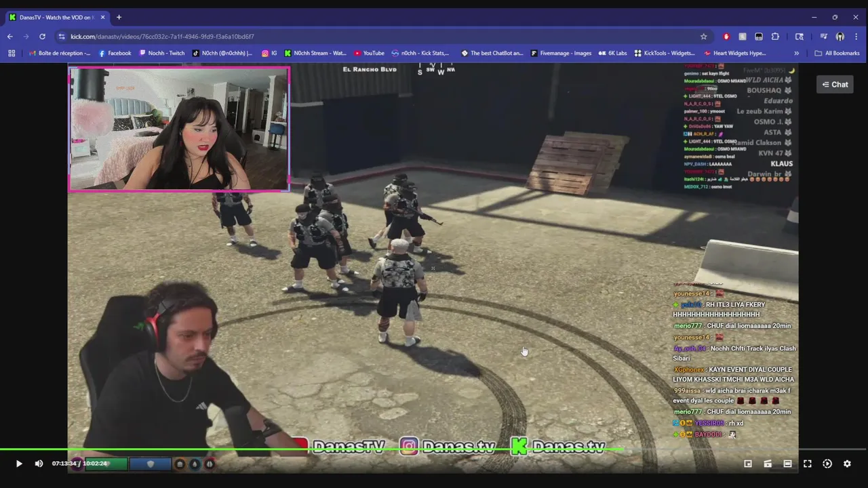Click the playback speed icon
This screenshot has height=488, width=868.
point(827,464)
